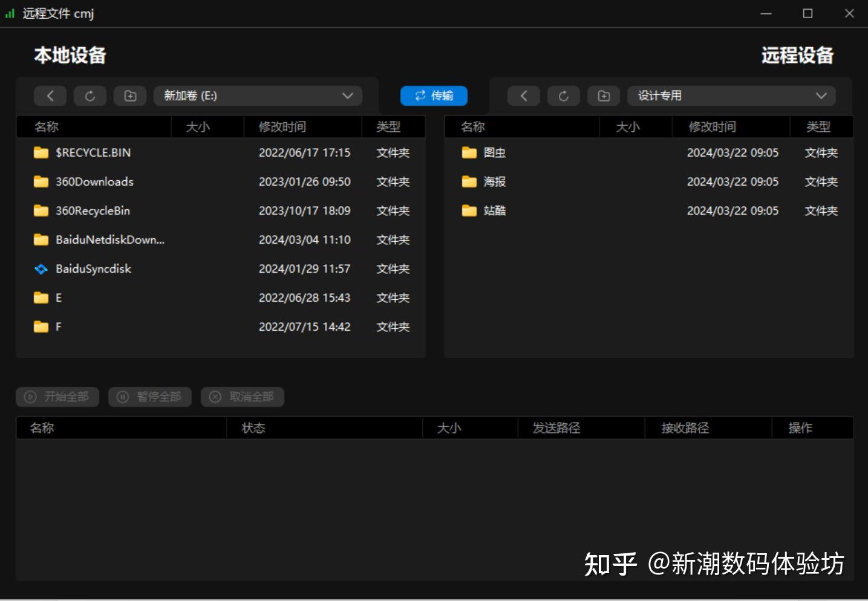The height and width of the screenshot is (601, 868).
Task: Select the E folder icon
Action: coord(41,297)
